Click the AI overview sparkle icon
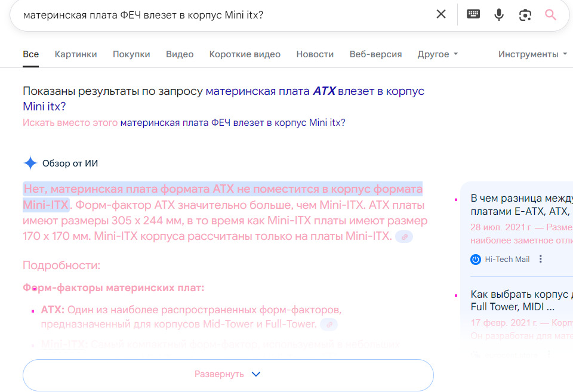The width and height of the screenshot is (573, 392). click(x=30, y=163)
